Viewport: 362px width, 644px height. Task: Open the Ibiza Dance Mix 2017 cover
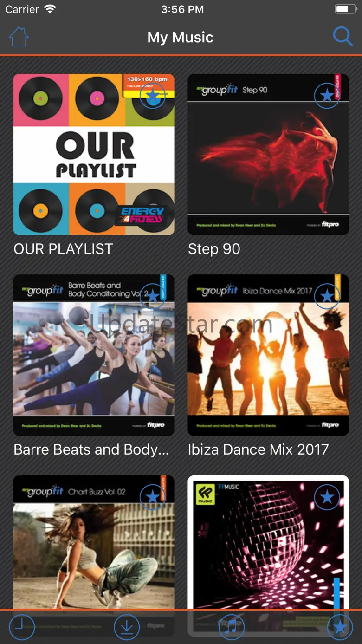pyautogui.click(x=268, y=355)
